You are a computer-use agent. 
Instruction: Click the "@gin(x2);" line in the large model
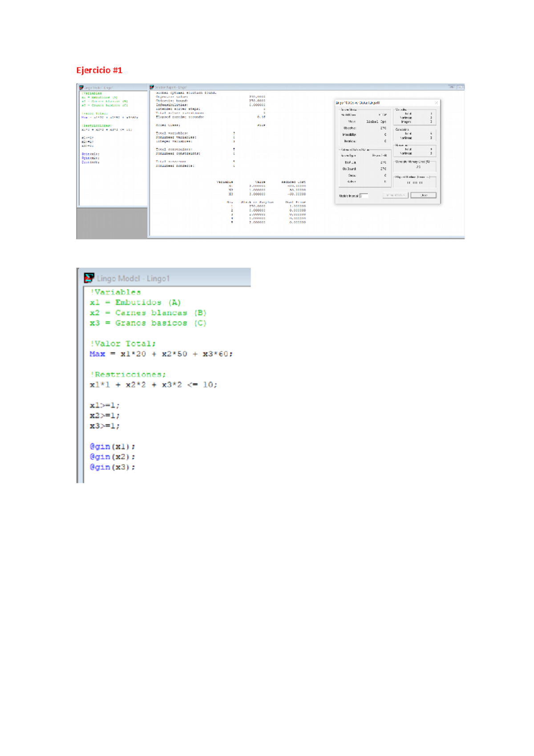coord(112,457)
